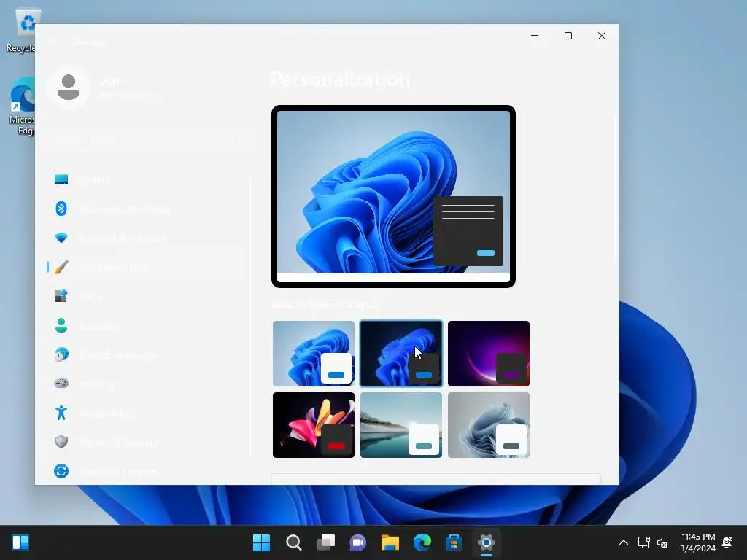Open the Windows Start menu
This screenshot has width=747, height=560.
click(262, 542)
